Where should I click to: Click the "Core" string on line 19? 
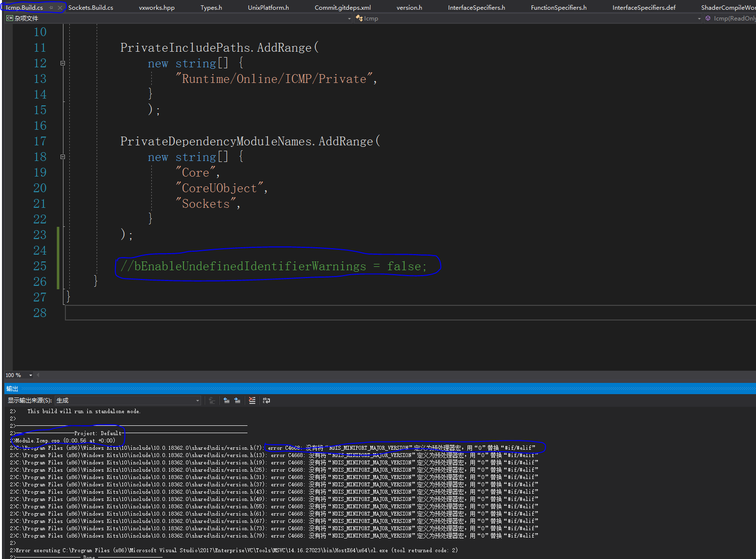pyautogui.click(x=196, y=172)
